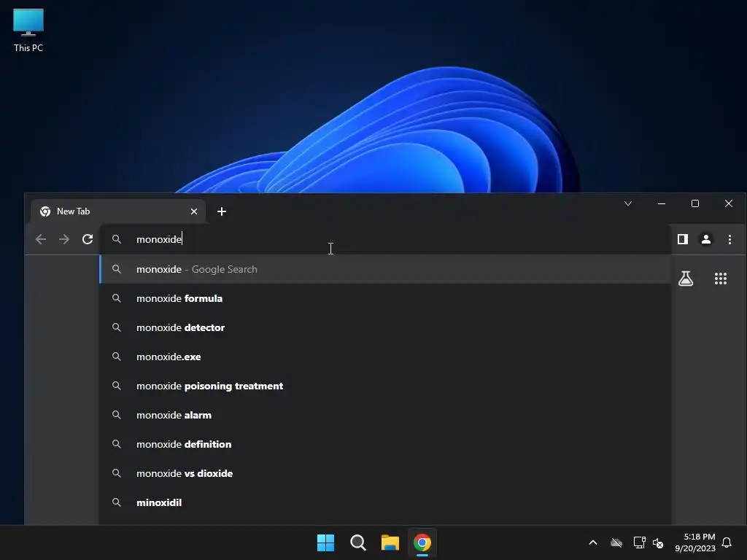Close the New Tab tab

click(194, 211)
